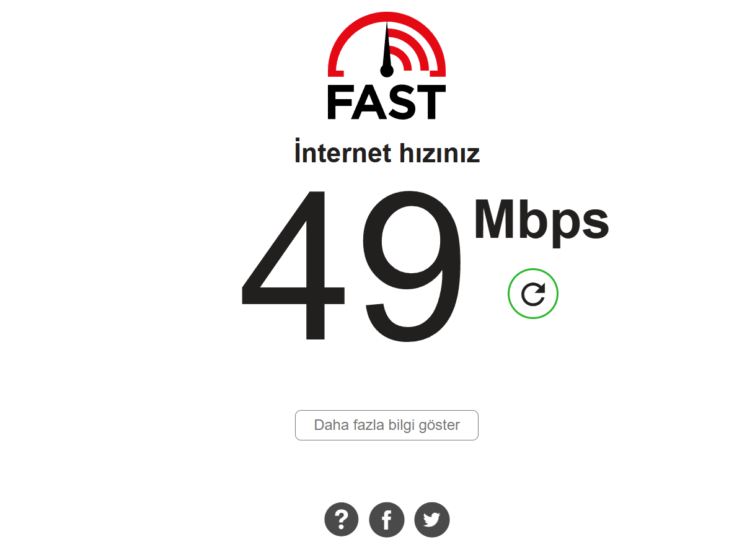Image resolution: width=742 pixels, height=560 pixels.
Task: Open the question mark help icon
Action: click(341, 519)
